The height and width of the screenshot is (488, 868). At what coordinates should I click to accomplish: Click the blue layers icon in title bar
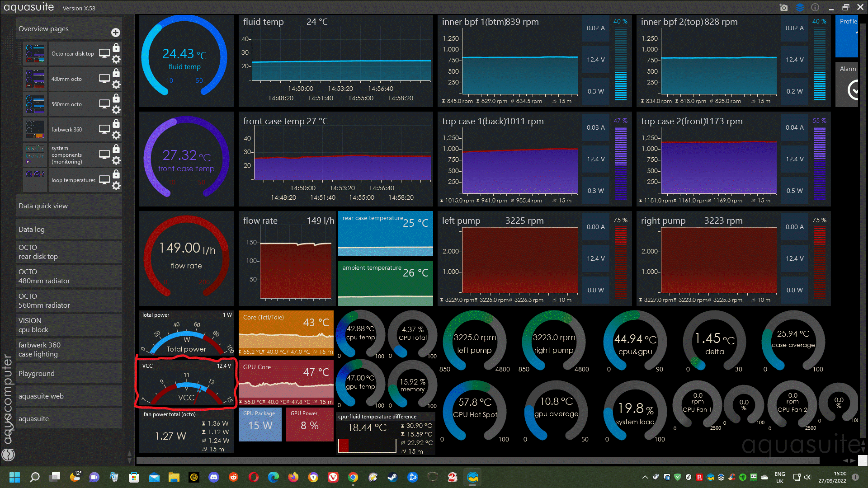point(800,8)
